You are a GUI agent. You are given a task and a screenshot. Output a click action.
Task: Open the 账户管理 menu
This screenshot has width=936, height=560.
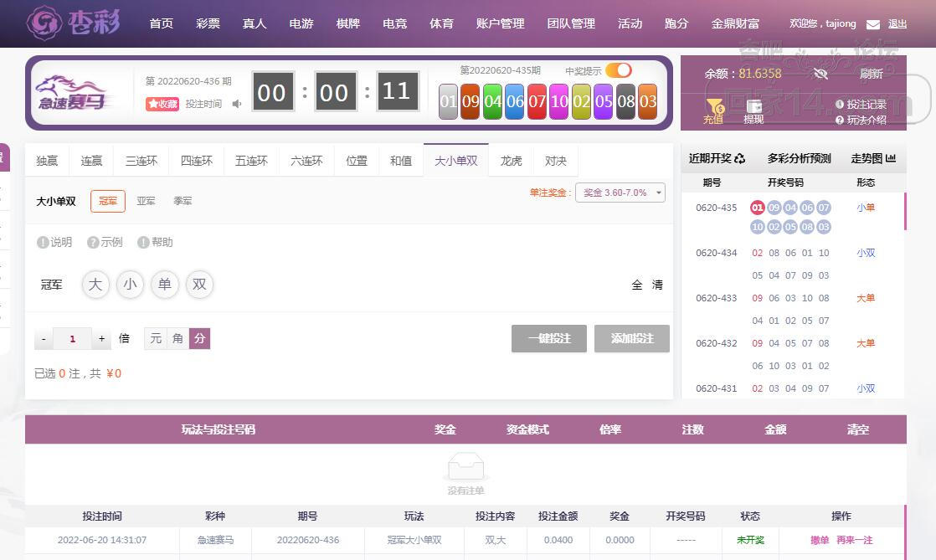point(501,23)
